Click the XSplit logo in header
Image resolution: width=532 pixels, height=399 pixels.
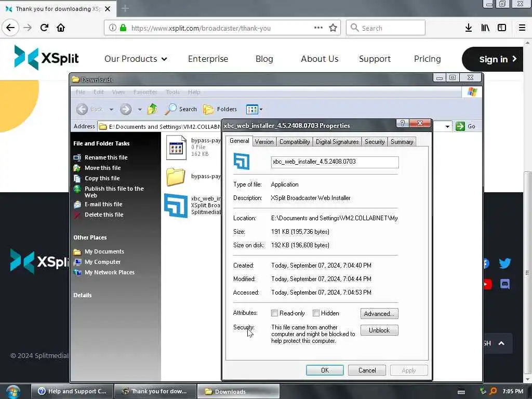click(46, 58)
